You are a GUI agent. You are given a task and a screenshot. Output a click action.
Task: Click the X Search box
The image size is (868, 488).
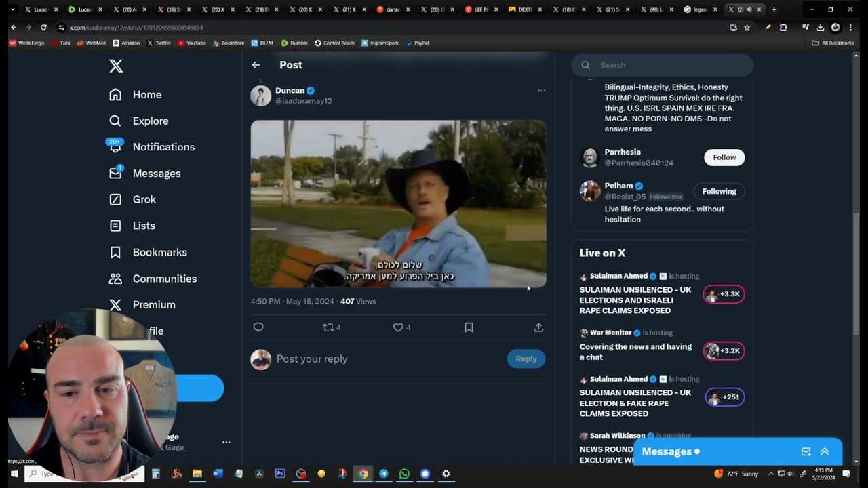662,65
